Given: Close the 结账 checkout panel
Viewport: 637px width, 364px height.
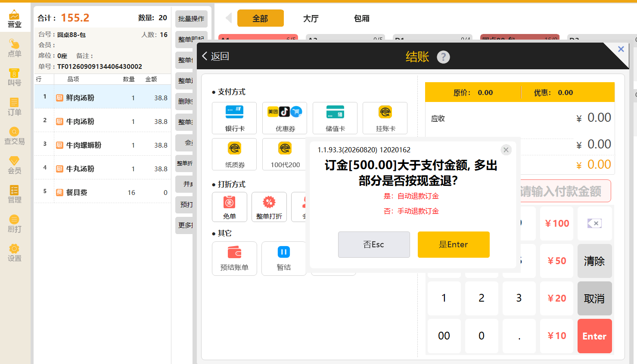Looking at the screenshot, I should 621,49.
